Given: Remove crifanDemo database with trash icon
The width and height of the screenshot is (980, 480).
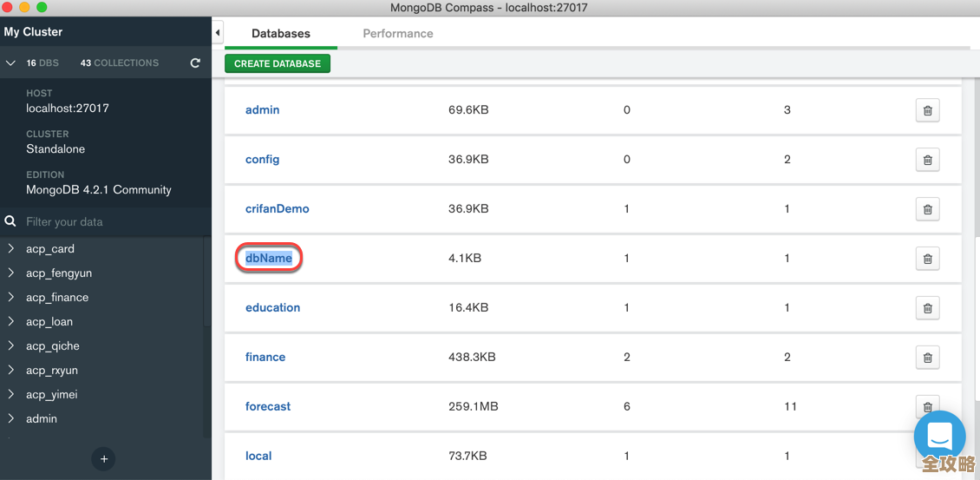Looking at the screenshot, I should (x=927, y=209).
